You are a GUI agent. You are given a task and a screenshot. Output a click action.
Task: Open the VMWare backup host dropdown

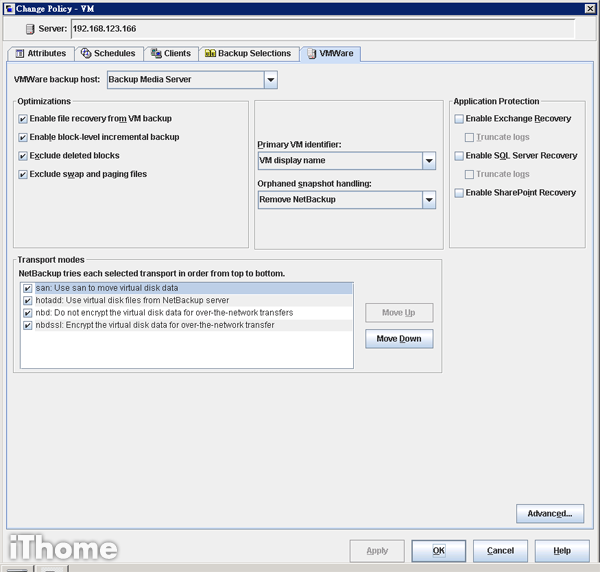tap(271, 80)
